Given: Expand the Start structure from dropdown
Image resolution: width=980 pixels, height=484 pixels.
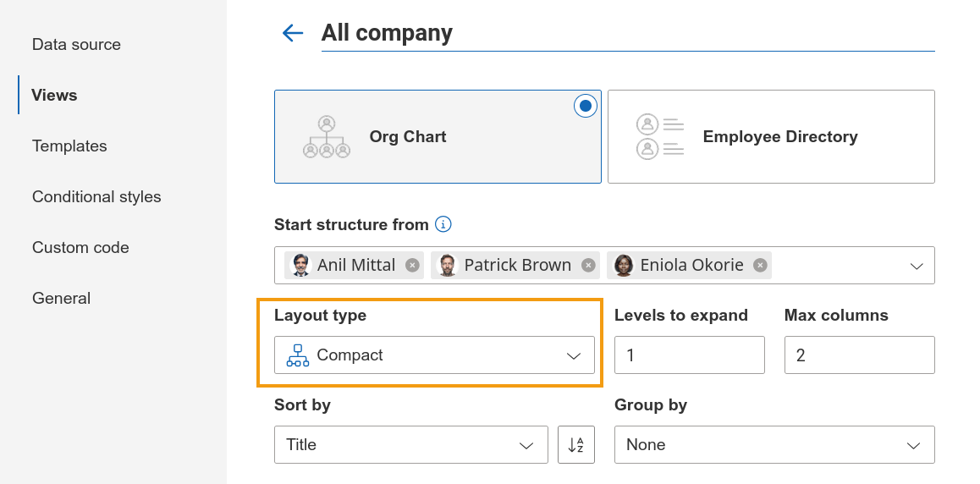Looking at the screenshot, I should [917, 266].
